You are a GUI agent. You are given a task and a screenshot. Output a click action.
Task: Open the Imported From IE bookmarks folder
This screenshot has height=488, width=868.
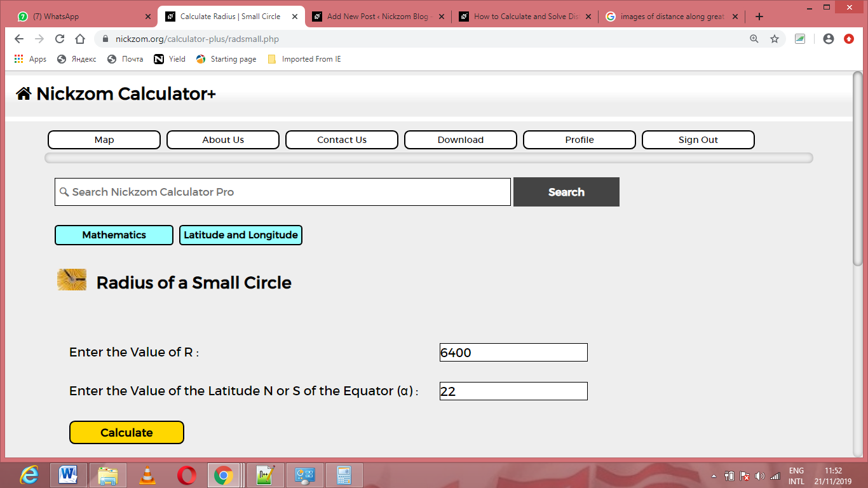coord(304,59)
